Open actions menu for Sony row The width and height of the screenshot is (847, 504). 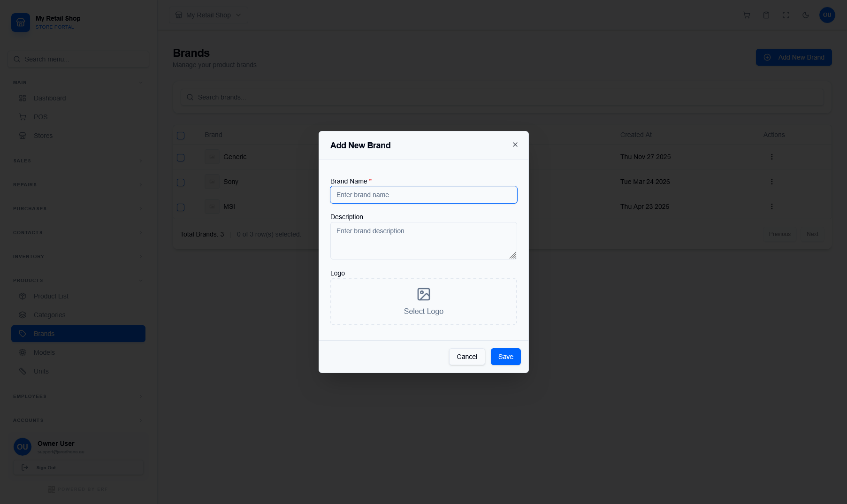pyautogui.click(x=772, y=182)
